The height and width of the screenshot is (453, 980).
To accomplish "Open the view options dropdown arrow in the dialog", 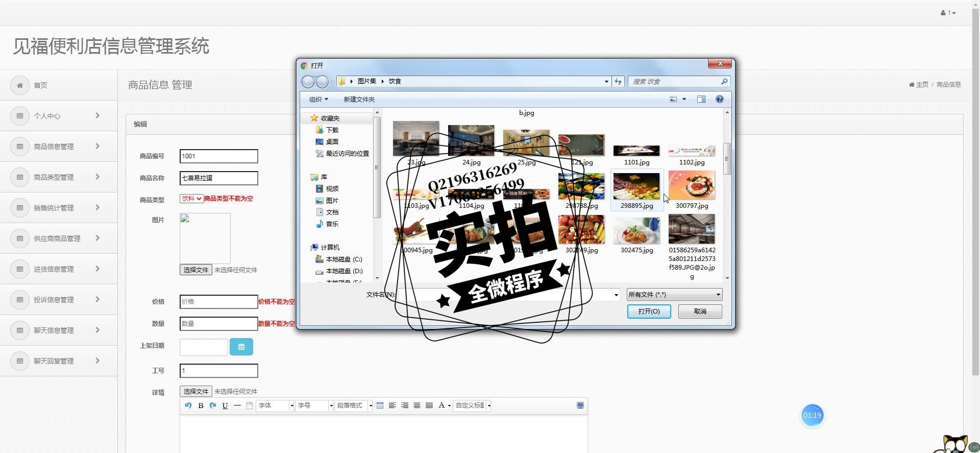I will click(684, 99).
